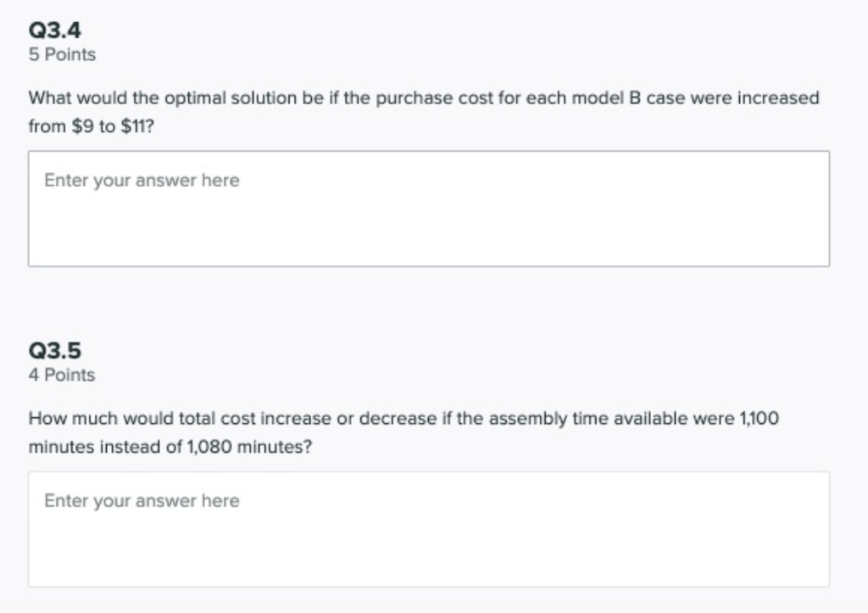Click the Q3.5 question heading
The width and height of the screenshot is (868, 613).
(55, 350)
